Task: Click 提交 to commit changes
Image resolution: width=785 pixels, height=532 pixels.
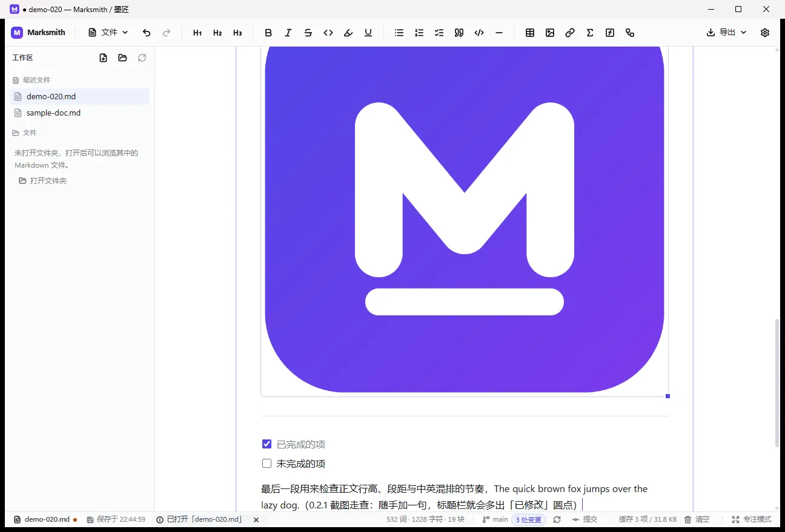Action: pyautogui.click(x=585, y=519)
